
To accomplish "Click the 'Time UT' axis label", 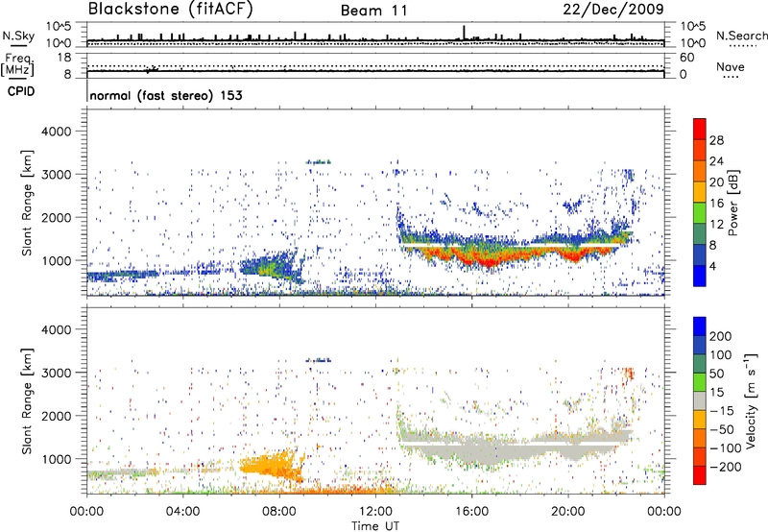I will pyautogui.click(x=375, y=526).
